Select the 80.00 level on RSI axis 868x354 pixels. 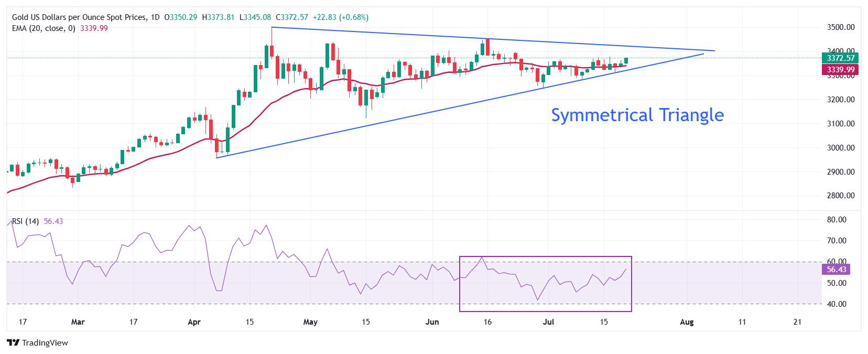point(837,220)
